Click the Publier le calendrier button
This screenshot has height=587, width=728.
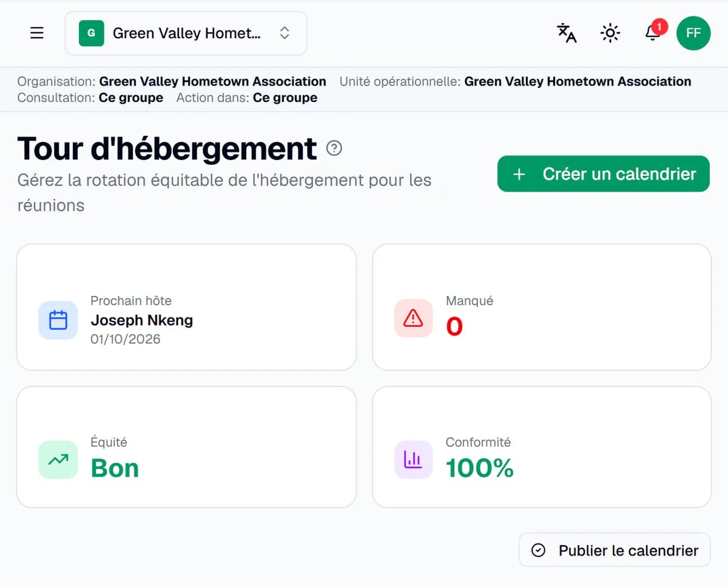[615, 550]
